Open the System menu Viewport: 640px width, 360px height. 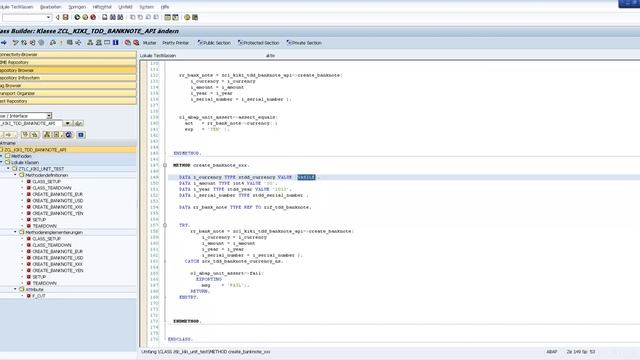[147, 7]
